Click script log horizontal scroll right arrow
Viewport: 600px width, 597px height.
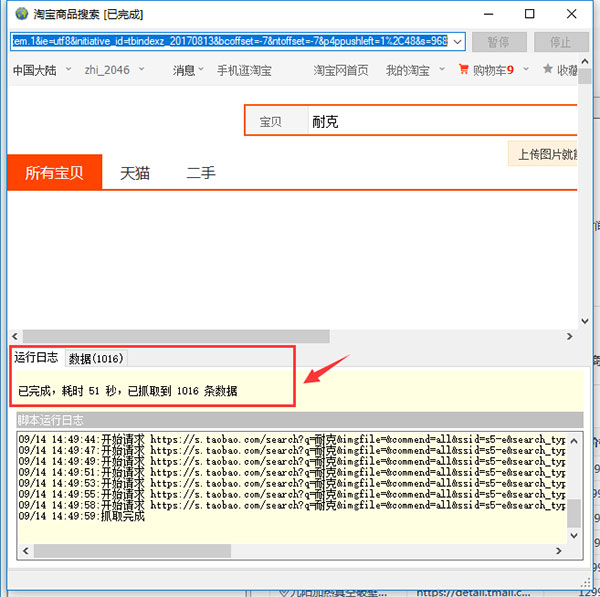[559, 551]
